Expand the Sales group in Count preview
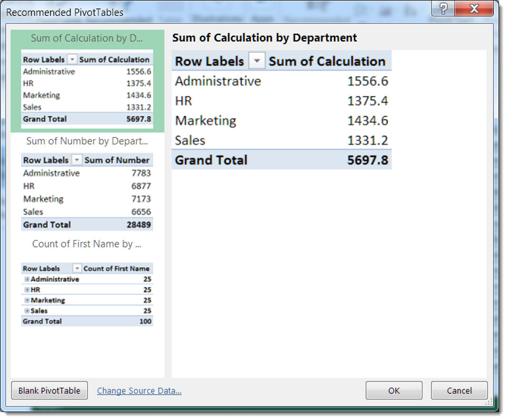This screenshot has height=420, width=507. click(x=26, y=310)
